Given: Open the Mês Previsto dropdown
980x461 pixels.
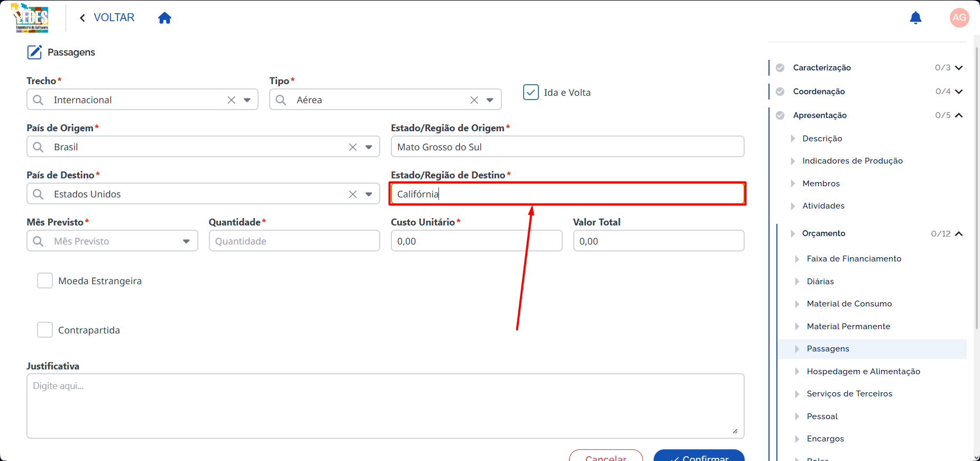Looking at the screenshot, I should click(x=186, y=241).
